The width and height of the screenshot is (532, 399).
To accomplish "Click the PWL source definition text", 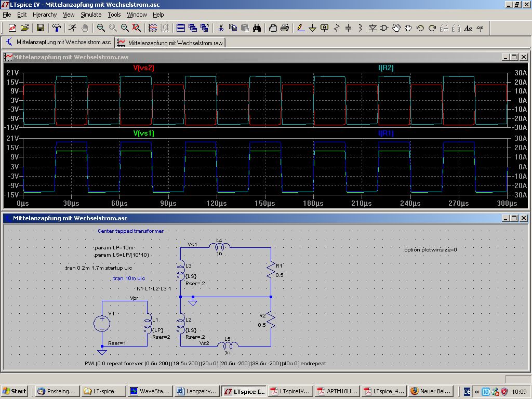I will click(205, 363).
